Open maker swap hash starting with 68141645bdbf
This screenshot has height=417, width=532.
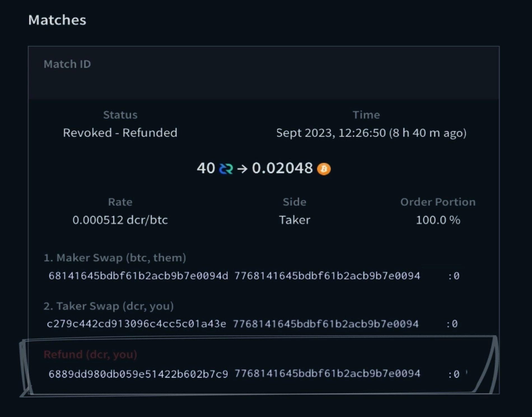pos(138,276)
